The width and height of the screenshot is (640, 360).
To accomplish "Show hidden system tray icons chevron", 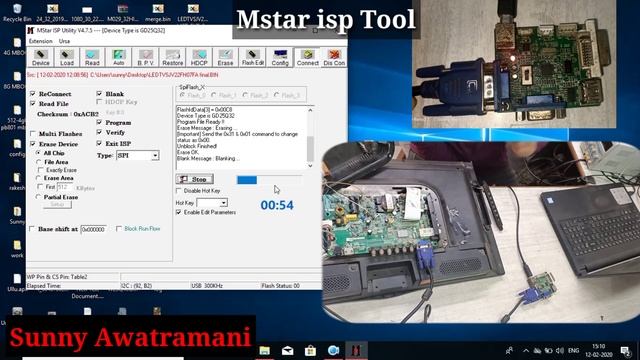I will (525, 351).
